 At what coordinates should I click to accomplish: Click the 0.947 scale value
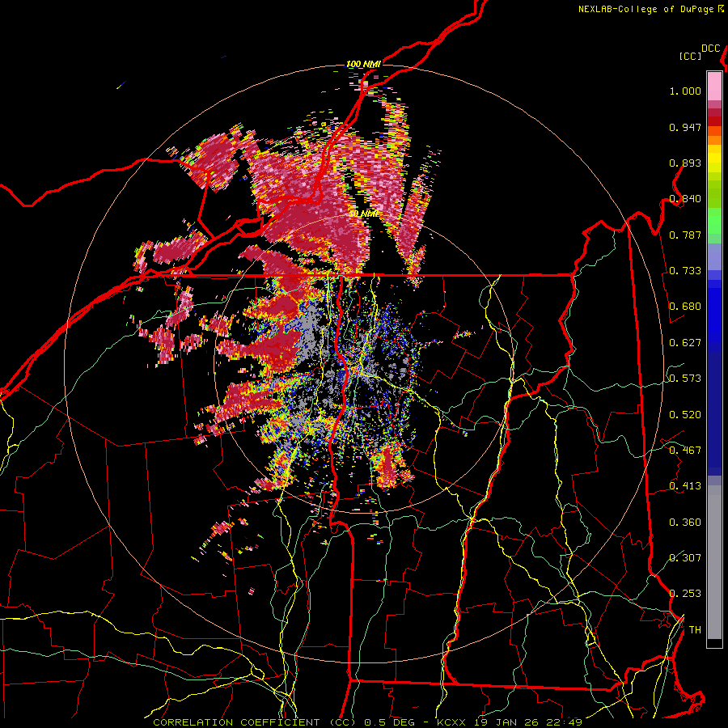(685, 127)
